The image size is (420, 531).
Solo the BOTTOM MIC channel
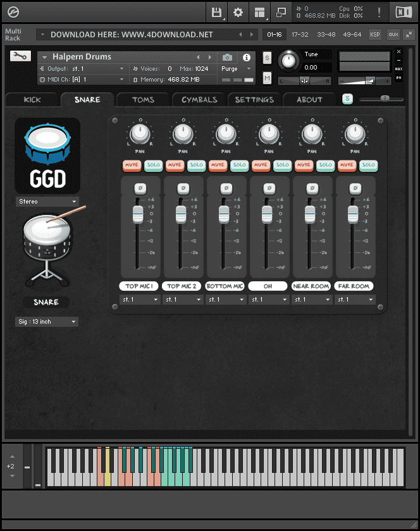pos(240,165)
